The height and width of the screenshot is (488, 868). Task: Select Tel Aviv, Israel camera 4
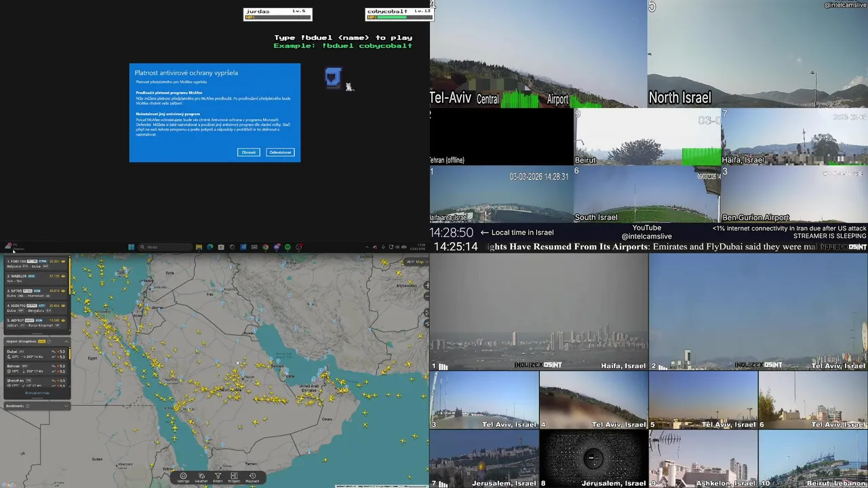pos(593,400)
